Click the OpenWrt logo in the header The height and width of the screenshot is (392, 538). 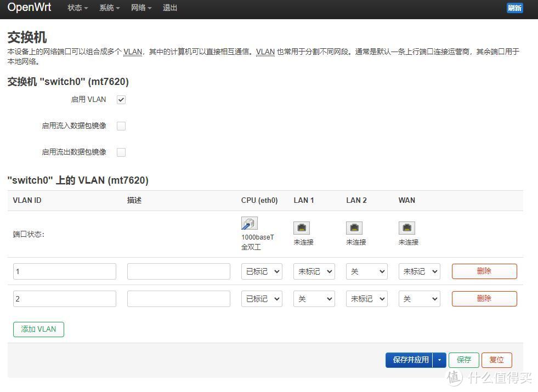click(29, 8)
